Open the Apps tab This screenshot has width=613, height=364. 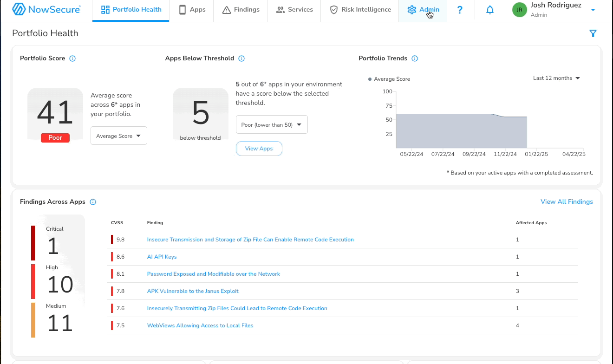coord(192,10)
